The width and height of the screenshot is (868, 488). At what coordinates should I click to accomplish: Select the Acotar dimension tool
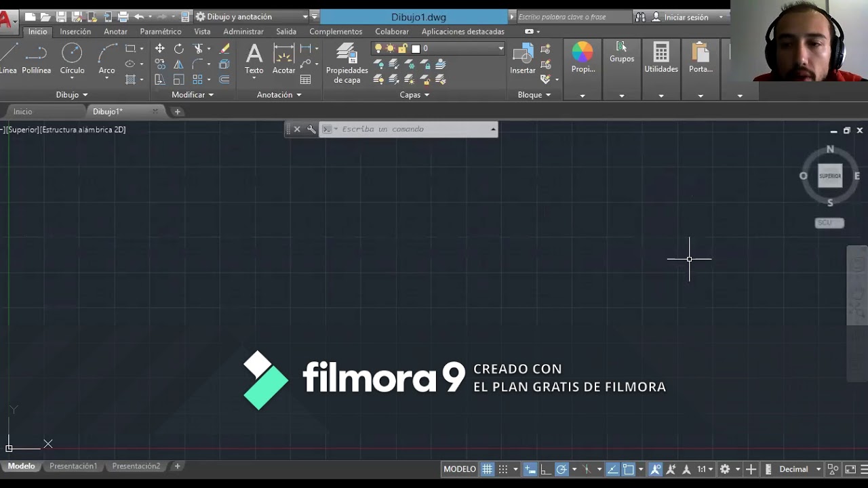283,60
